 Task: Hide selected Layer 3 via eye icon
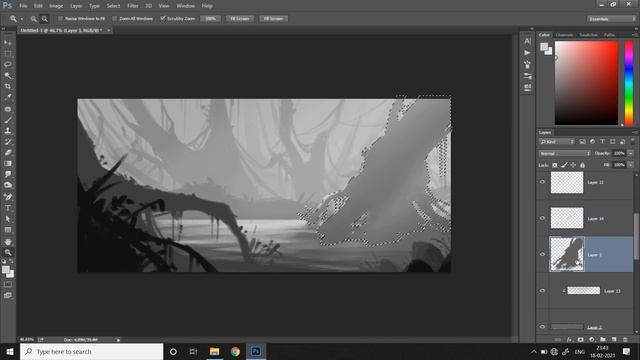(x=542, y=254)
